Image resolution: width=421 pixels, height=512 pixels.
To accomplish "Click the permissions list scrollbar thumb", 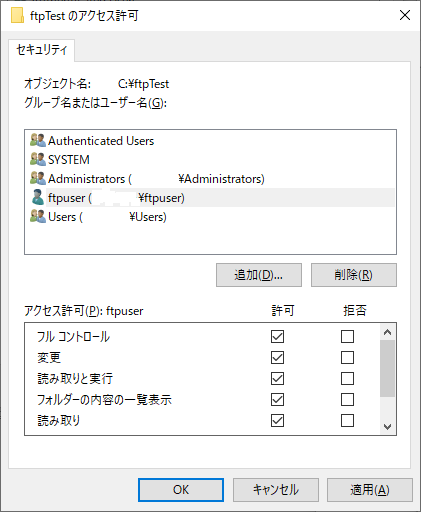I will [387, 368].
